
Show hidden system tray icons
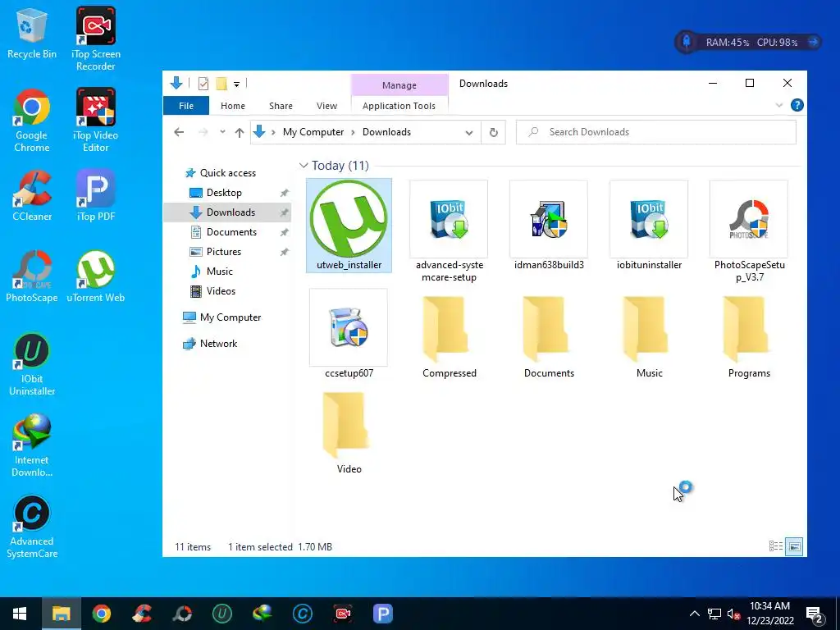pyautogui.click(x=694, y=614)
